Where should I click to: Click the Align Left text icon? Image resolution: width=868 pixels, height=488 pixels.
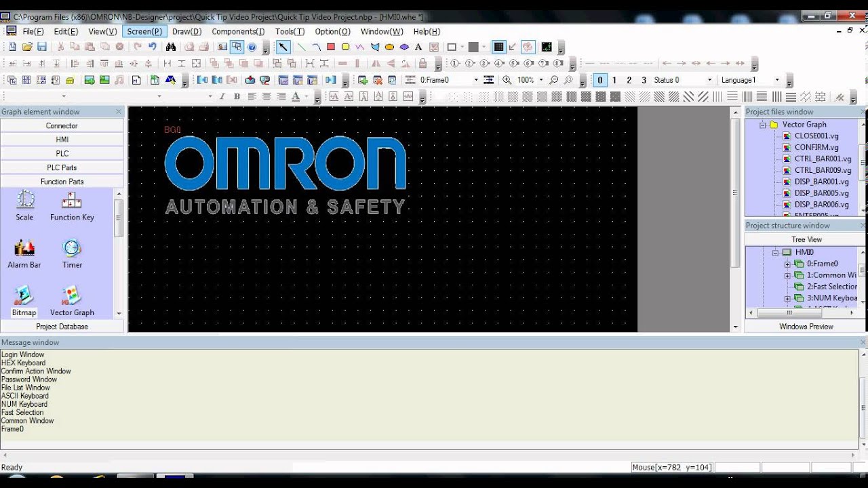click(252, 97)
